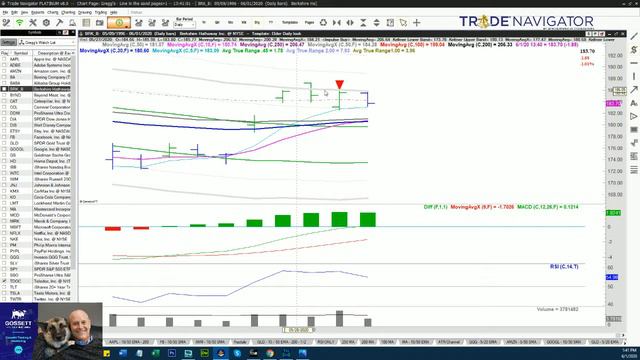Screen dimensions: 640x360
Task: Toggle flag checkbox for SPY
Action: 4,269
